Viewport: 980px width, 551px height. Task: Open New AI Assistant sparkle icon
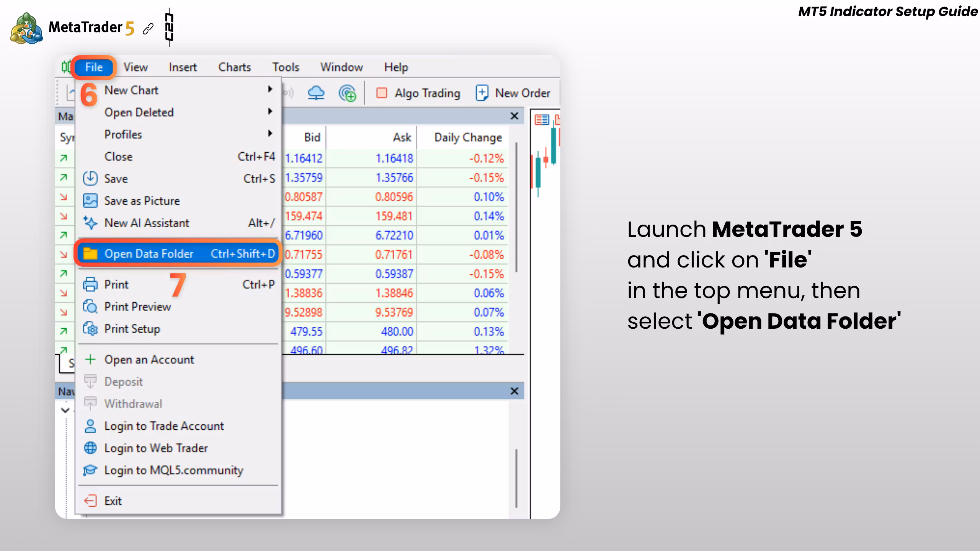coord(90,223)
